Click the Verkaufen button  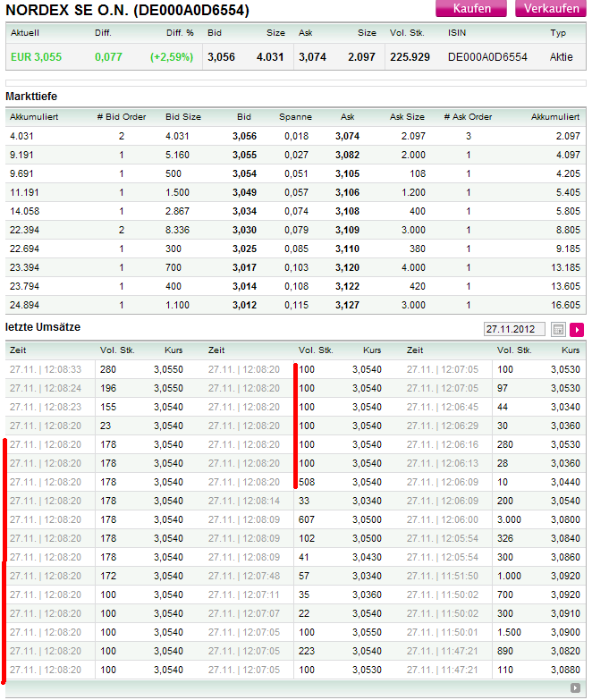point(551,8)
